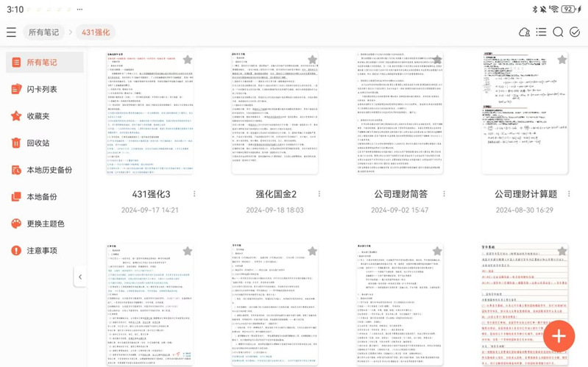The width and height of the screenshot is (588, 367).
Task: Star the 431强化3 note as favorite
Action: coord(187,60)
